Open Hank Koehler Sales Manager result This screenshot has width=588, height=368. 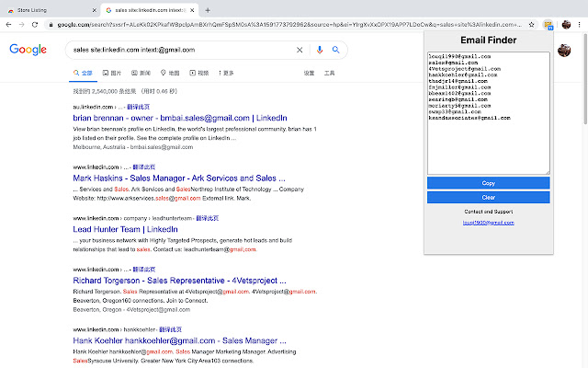[179, 340]
